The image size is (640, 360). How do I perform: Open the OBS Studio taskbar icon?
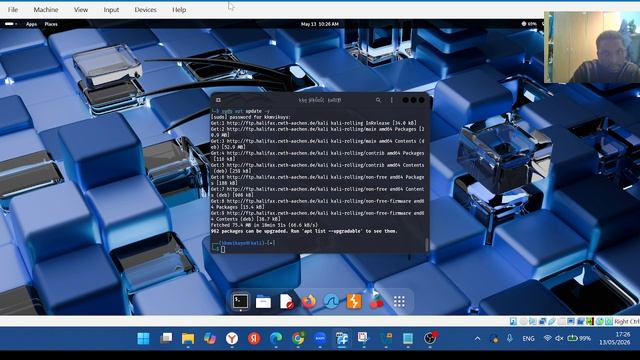pos(430,338)
